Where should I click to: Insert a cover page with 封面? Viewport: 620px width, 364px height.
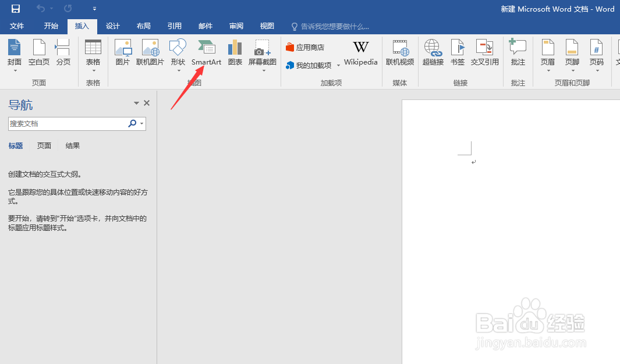(15, 52)
